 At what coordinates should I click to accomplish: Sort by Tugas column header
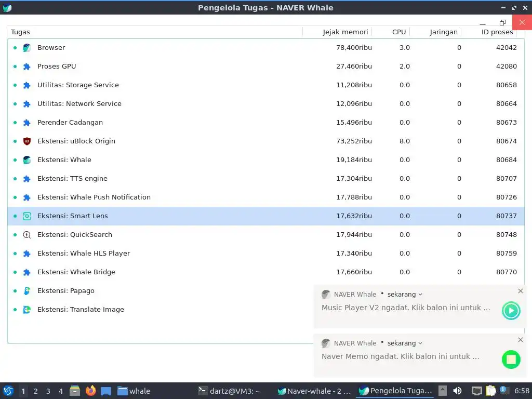click(155, 32)
